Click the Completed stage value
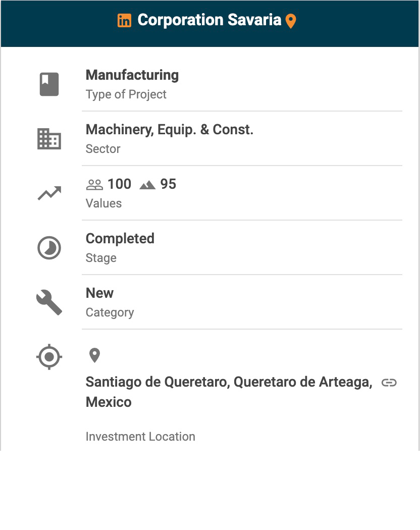 pos(120,239)
